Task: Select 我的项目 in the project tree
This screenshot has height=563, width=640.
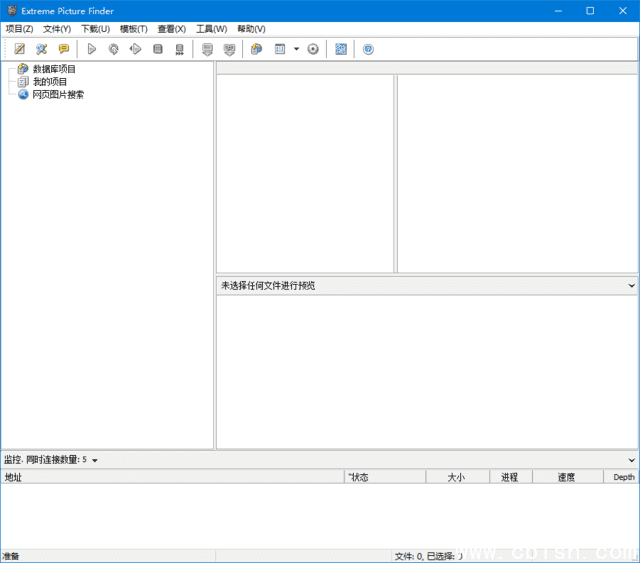Action: pyautogui.click(x=50, y=82)
